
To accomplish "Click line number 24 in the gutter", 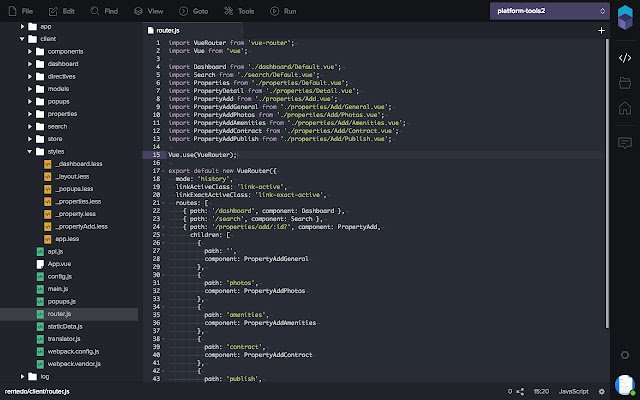I will click(156, 227).
